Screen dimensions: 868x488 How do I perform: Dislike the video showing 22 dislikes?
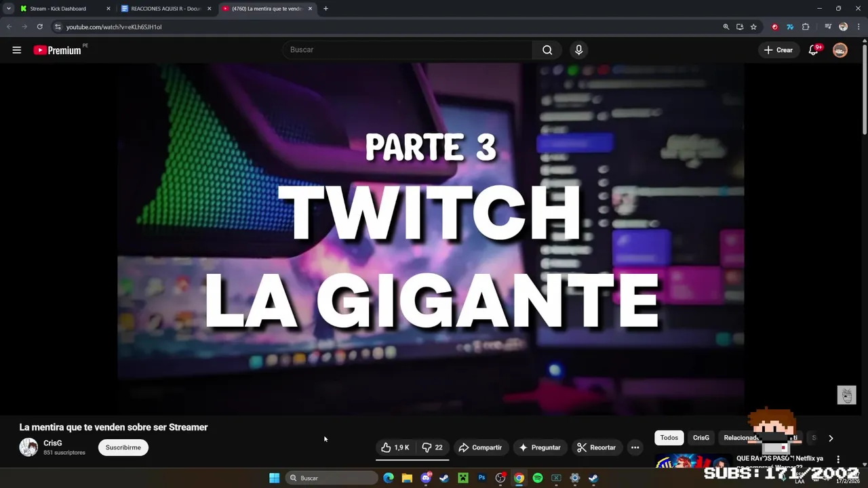[x=432, y=447]
